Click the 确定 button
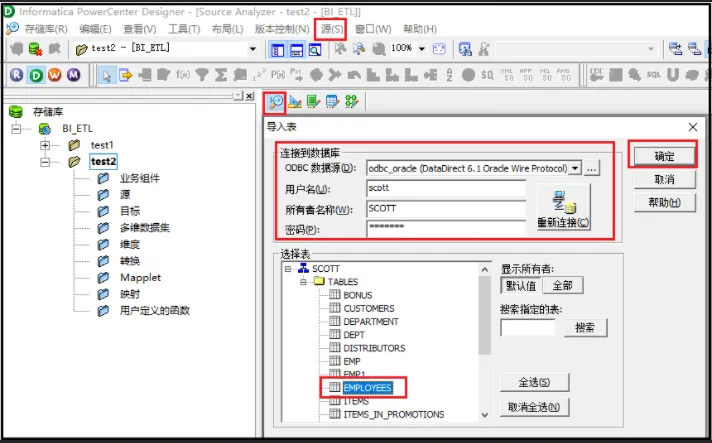Viewport: 712px width, 443px height. pyautogui.click(x=664, y=157)
